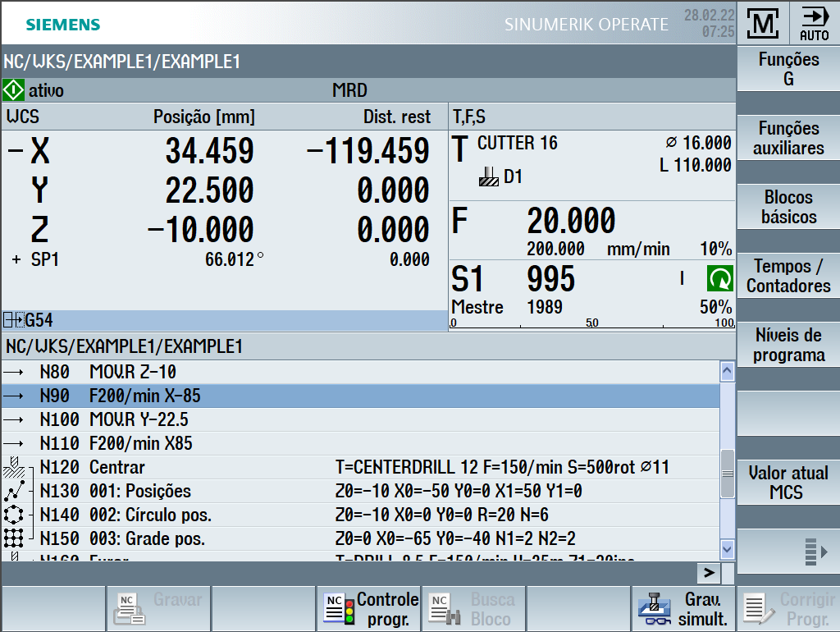Expand SP1 spindle row with plus sign

pos(16,259)
